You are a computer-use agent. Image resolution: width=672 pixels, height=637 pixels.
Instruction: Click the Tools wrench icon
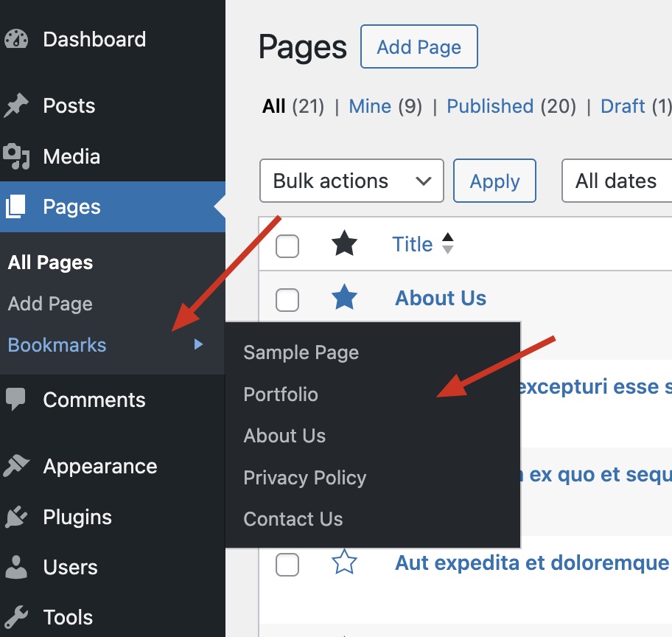[x=15, y=618]
